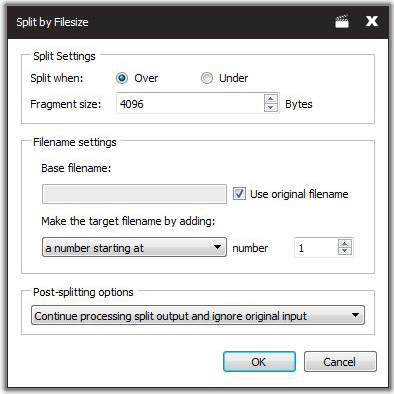Screen dimensions: 394x394
Task: Close the Split by Filesize dialog
Action: pyautogui.click(x=372, y=21)
